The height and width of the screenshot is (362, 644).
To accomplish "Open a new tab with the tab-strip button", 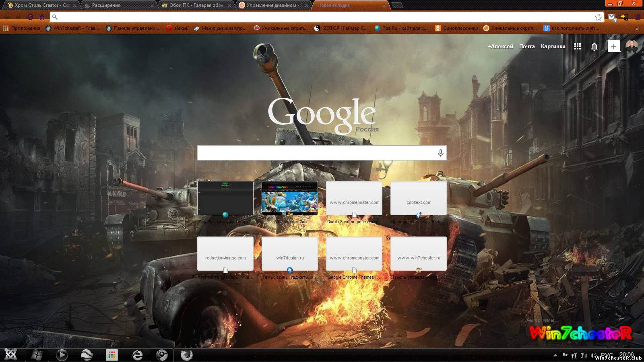I will point(397,5).
